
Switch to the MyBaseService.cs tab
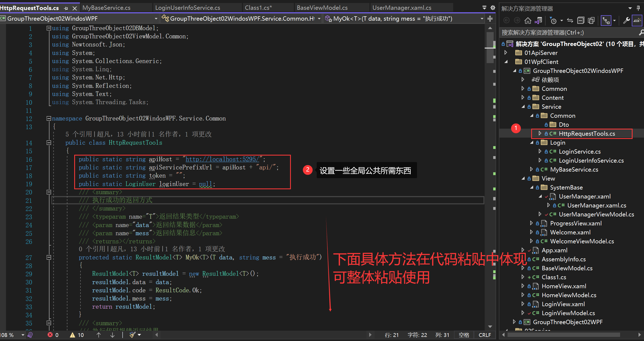coord(106,8)
